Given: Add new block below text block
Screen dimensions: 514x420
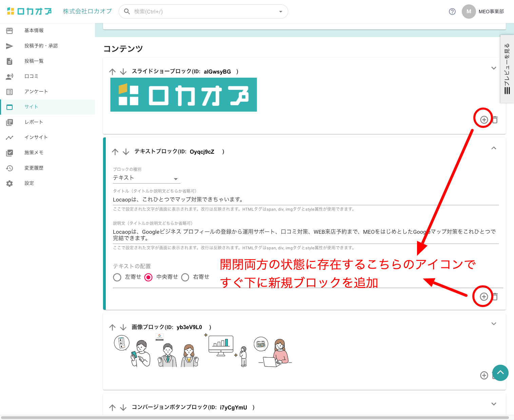Looking at the screenshot, I should tap(484, 297).
